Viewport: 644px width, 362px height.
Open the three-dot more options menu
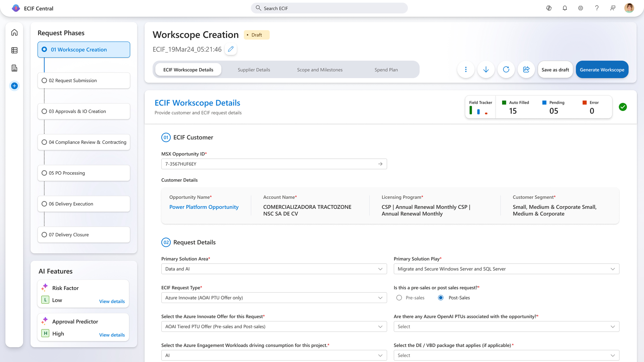pyautogui.click(x=466, y=69)
